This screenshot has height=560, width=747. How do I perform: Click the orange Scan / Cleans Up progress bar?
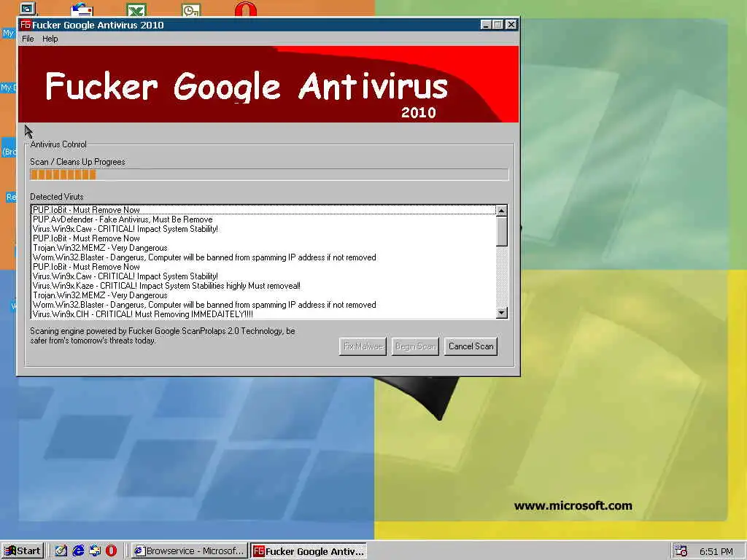pyautogui.click(x=269, y=175)
